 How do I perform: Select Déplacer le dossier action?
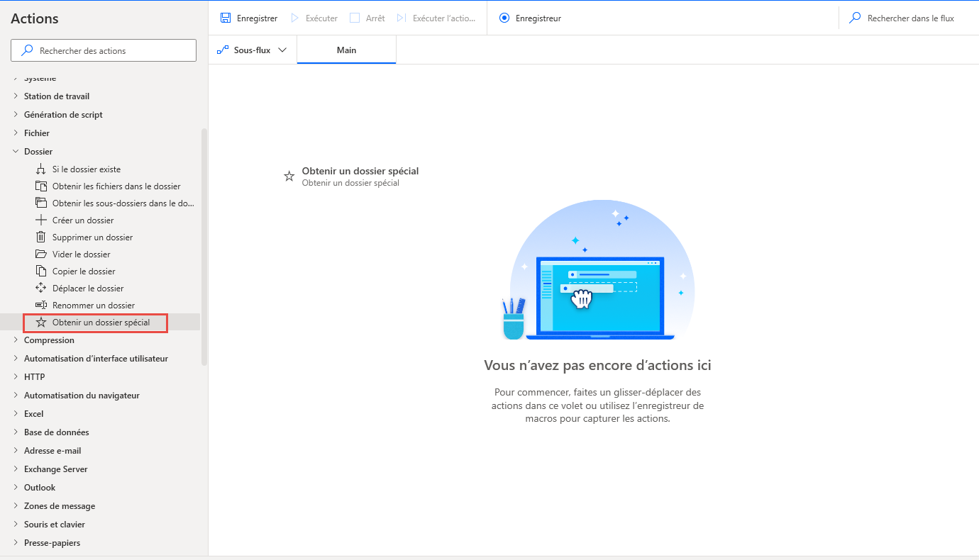click(88, 289)
